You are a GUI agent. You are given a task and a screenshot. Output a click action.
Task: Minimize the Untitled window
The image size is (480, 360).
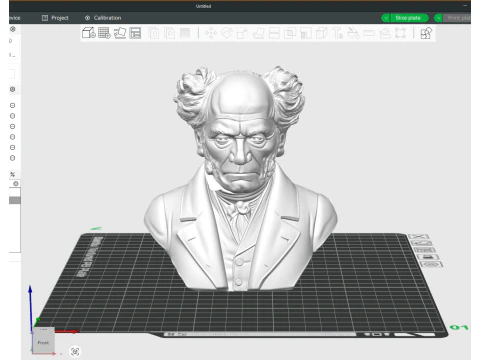tap(465, 6)
